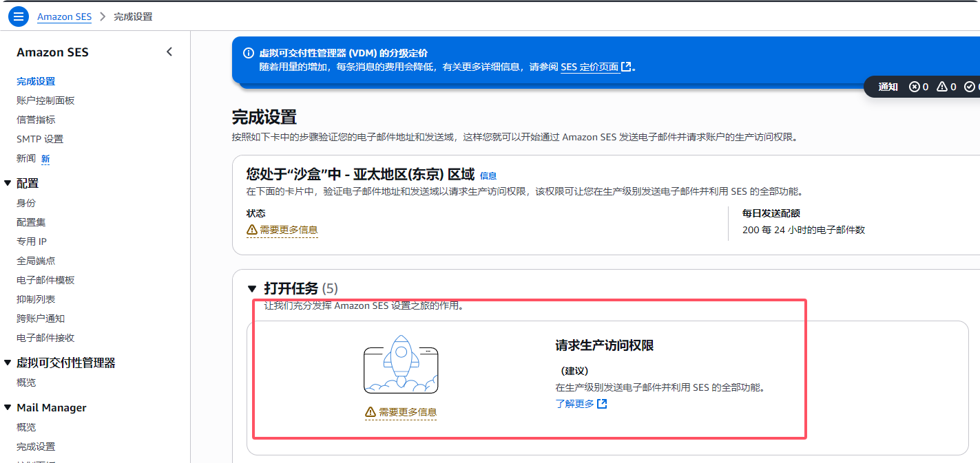Click the rocket illustration in the task card
Viewport: 980px width, 463px height.
click(401, 364)
